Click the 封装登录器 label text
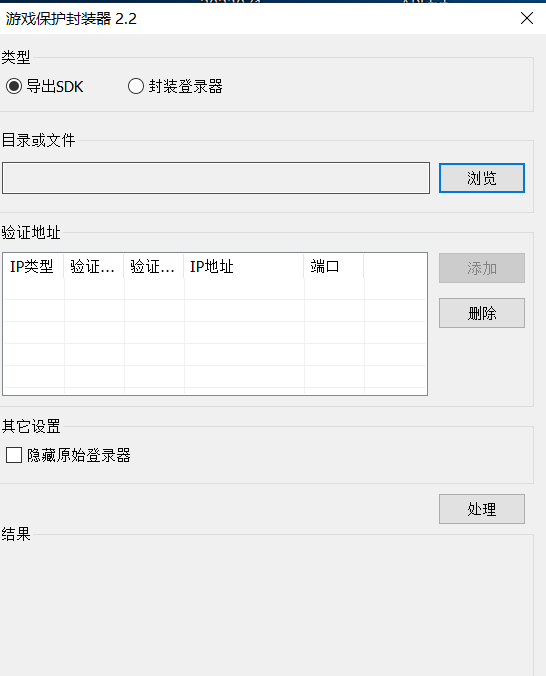The height and width of the screenshot is (676, 546). pyautogui.click(x=186, y=86)
